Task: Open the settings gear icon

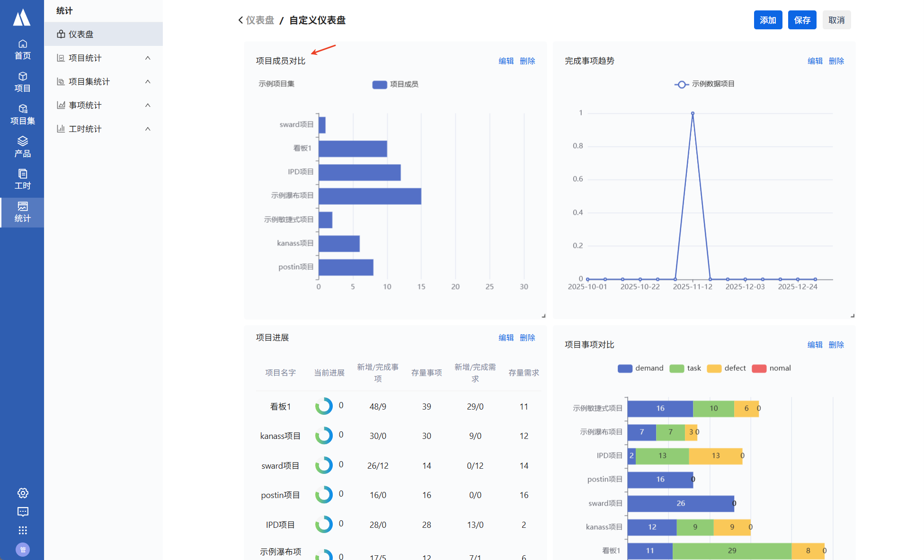Action: 23,493
